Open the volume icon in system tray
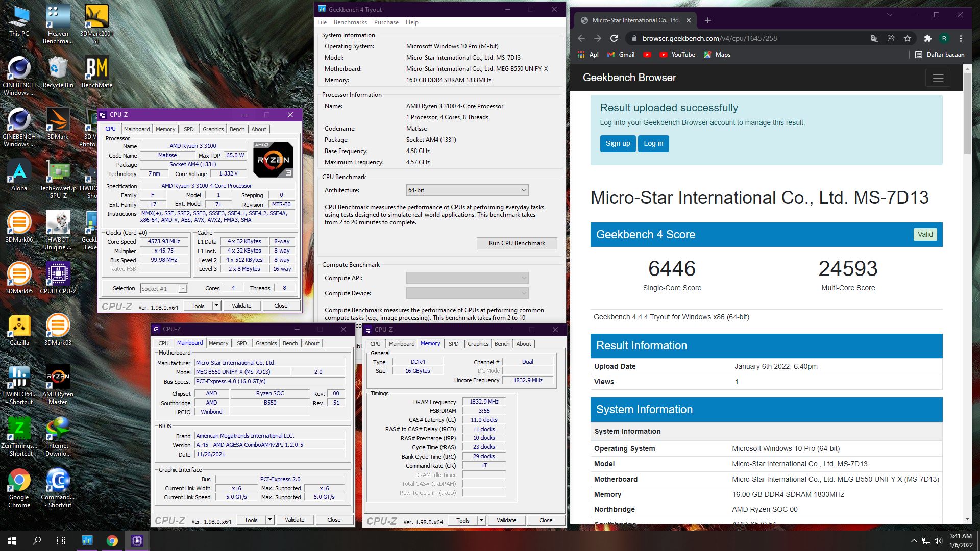 [938, 541]
